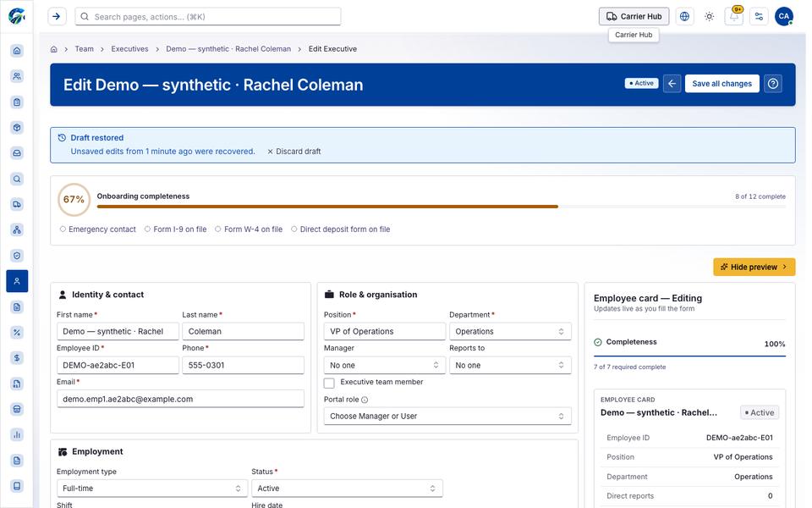Screen dimensions: 812x508
Task: Select the Emergency contact checklist item
Action: 98,229
